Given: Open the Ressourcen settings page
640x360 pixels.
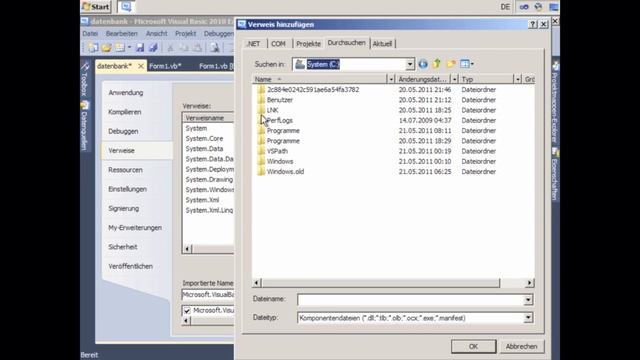Looking at the screenshot, I should point(125,170).
